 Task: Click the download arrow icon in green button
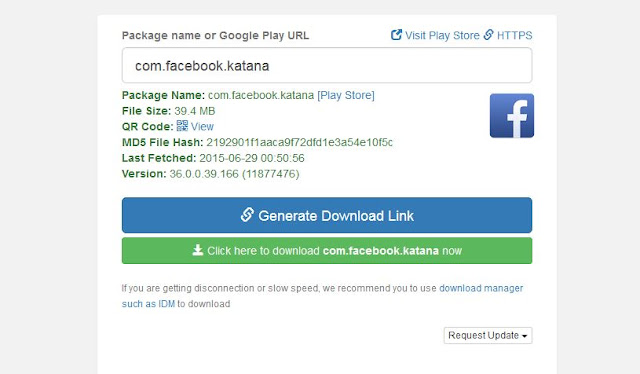coord(198,250)
